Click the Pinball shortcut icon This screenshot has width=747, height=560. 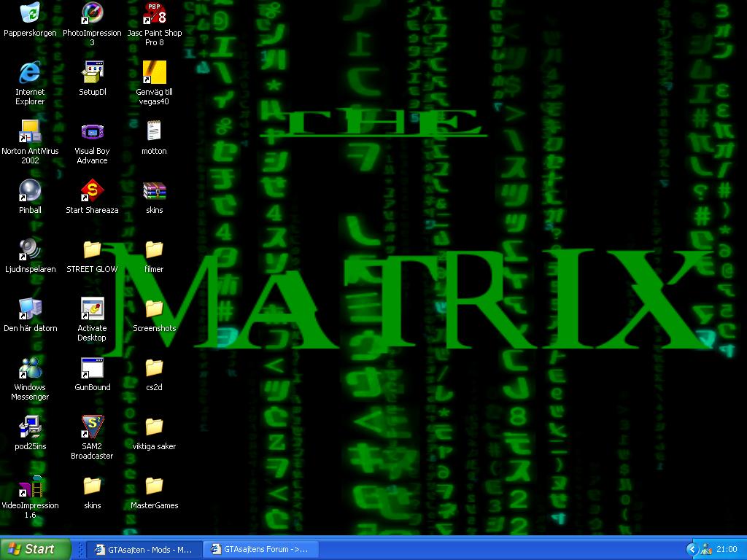(30, 190)
